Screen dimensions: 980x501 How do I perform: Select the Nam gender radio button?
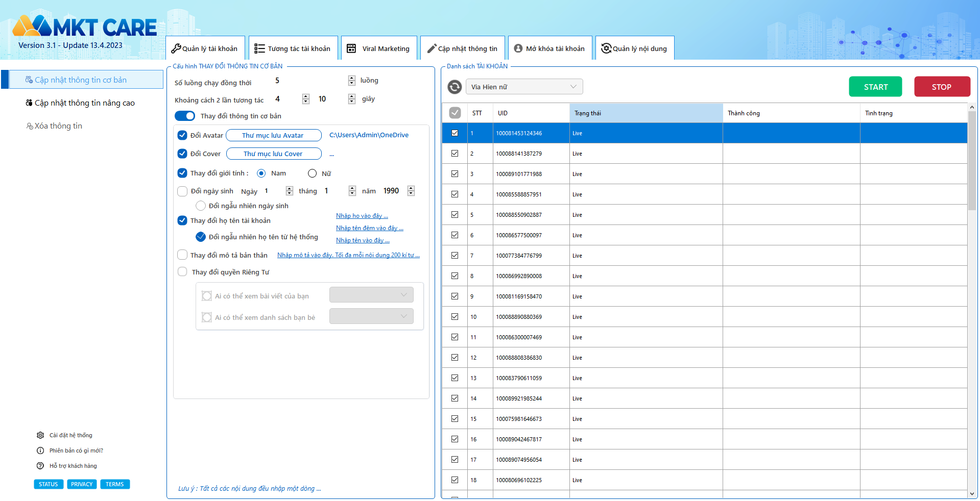coord(261,173)
